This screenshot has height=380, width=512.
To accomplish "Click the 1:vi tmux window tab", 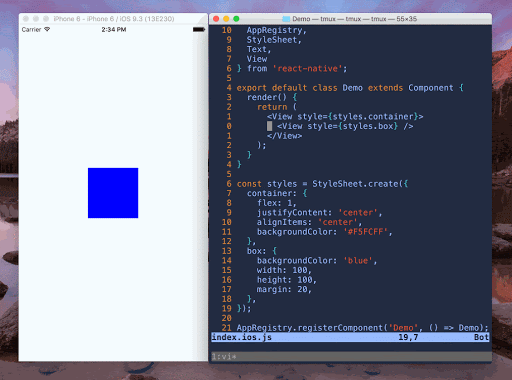I will pyautogui.click(x=224, y=357).
